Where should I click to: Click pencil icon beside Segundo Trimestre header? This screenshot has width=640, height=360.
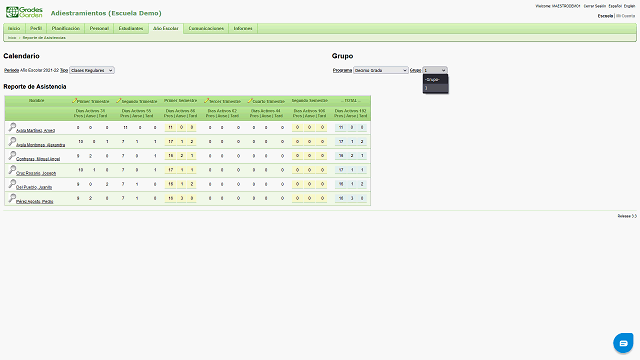(118, 100)
